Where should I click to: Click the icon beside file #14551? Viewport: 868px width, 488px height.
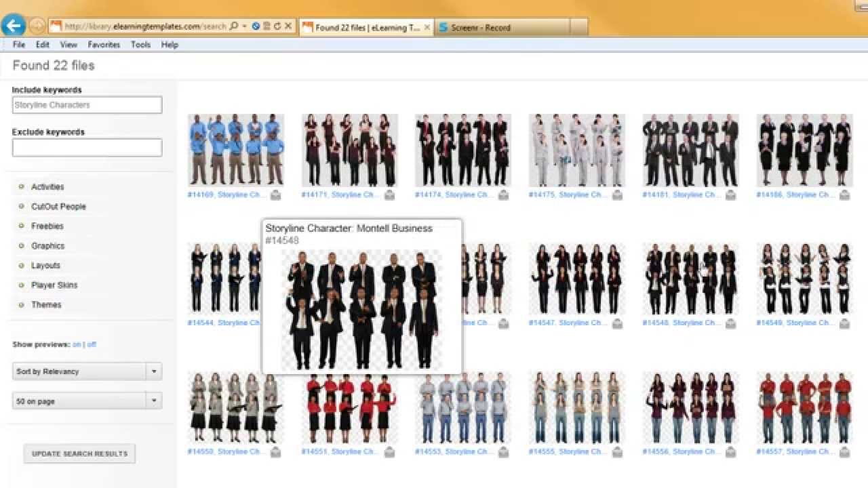click(x=389, y=452)
